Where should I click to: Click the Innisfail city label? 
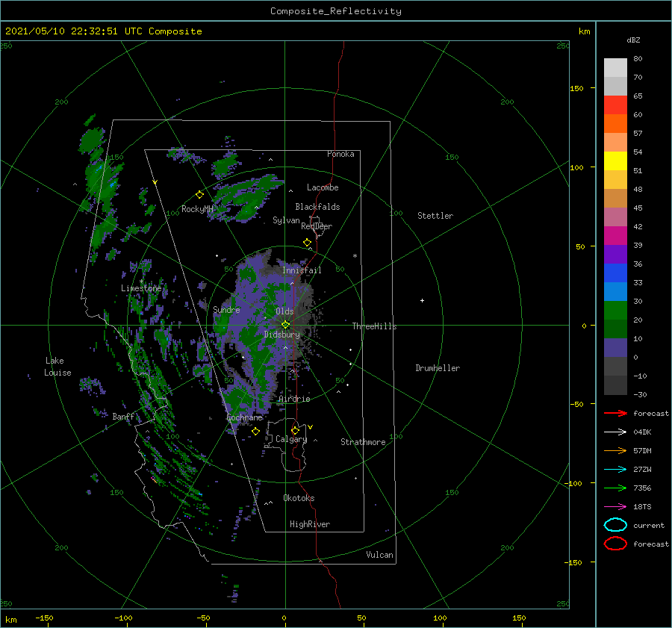(x=302, y=270)
